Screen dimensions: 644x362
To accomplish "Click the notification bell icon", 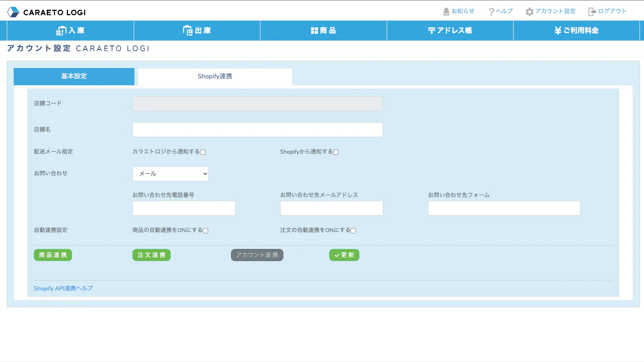I will coord(446,12).
